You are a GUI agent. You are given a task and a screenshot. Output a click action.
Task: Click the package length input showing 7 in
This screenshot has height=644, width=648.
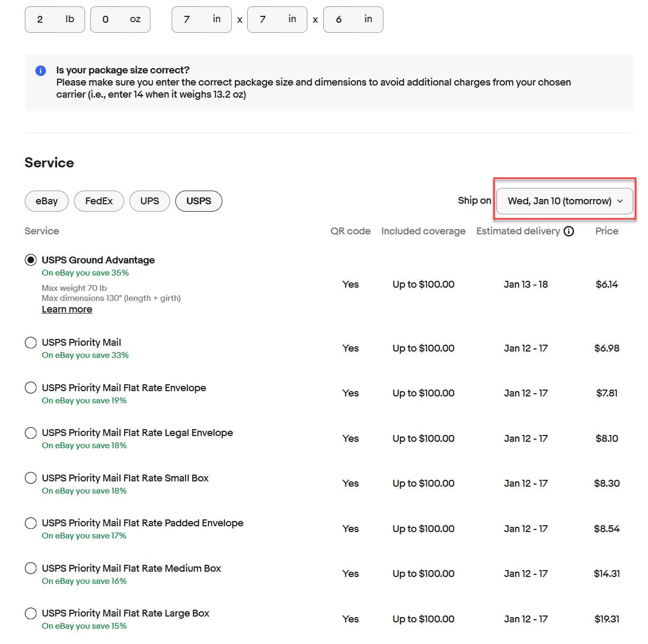pos(202,20)
